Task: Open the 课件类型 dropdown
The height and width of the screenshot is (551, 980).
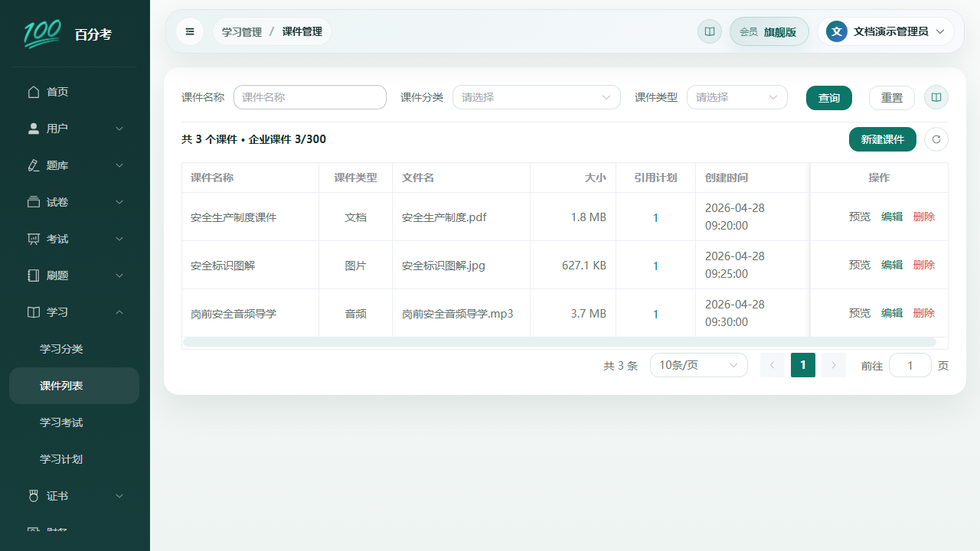Action: [737, 97]
